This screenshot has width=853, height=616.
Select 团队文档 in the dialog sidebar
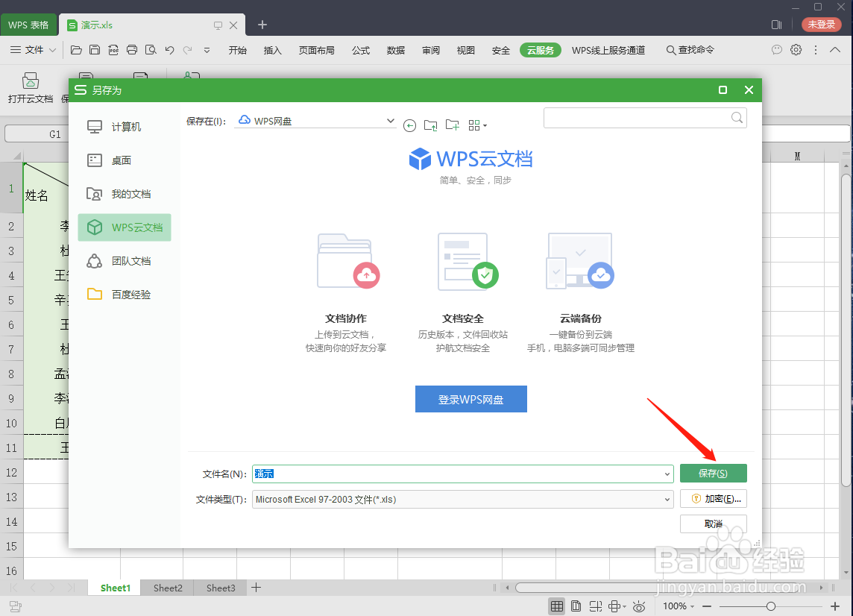coord(125,261)
